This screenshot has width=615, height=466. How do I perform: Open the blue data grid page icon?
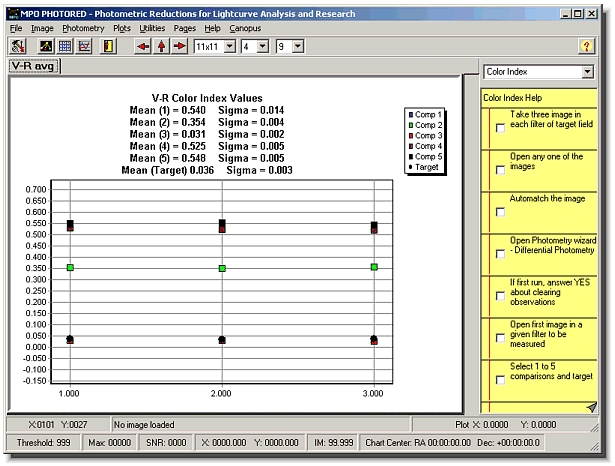click(x=65, y=46)
